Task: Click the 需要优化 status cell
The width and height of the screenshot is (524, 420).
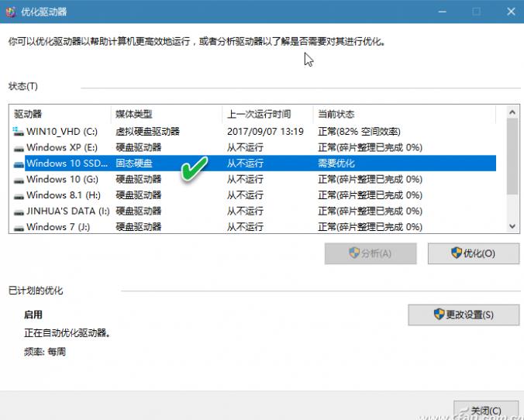Action: coord(336,163)
